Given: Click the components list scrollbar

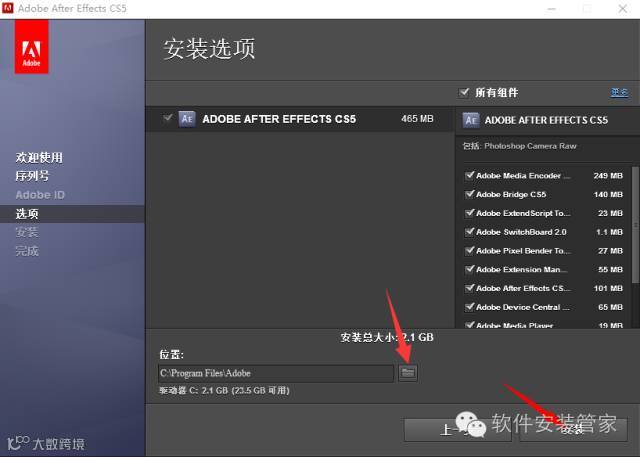Looking at the screenshot, I should pyautogui.click(x=635, y=224).
